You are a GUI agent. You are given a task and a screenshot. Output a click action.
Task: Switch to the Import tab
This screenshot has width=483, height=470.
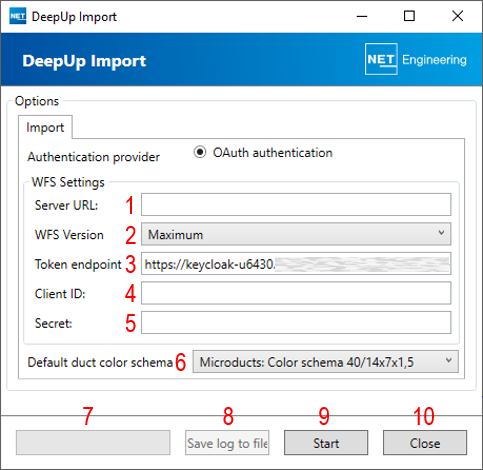pos(45,127)
